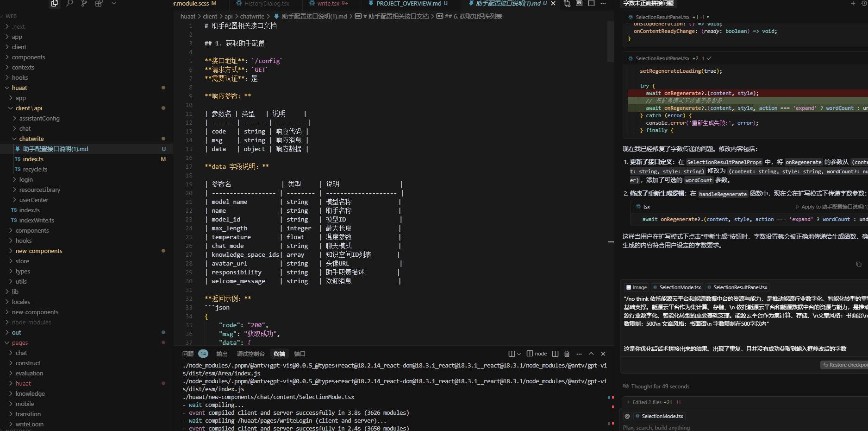The height and width of the screenshot is (431, 868).
Task: Switch to the PROJECT_OVERVIEW.md tab
Action: pos(408,3)
